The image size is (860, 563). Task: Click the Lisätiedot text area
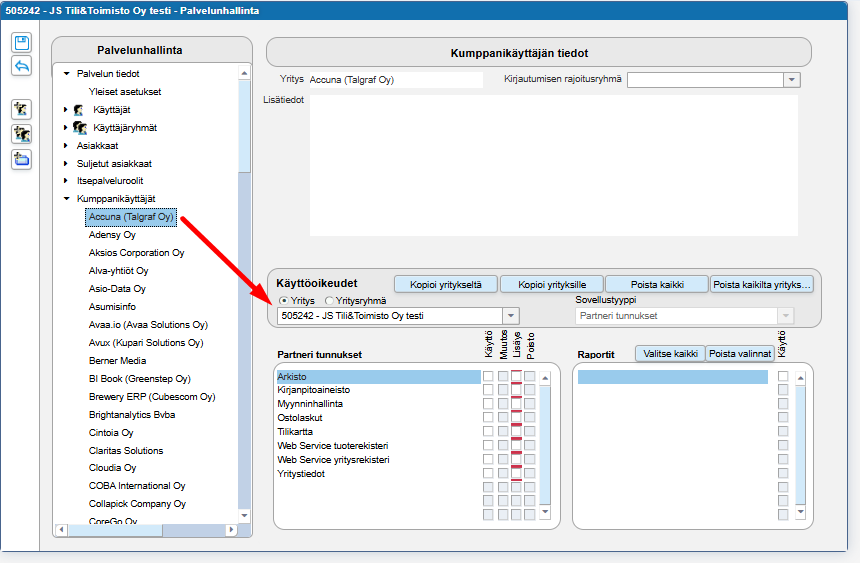coord(553,166)
